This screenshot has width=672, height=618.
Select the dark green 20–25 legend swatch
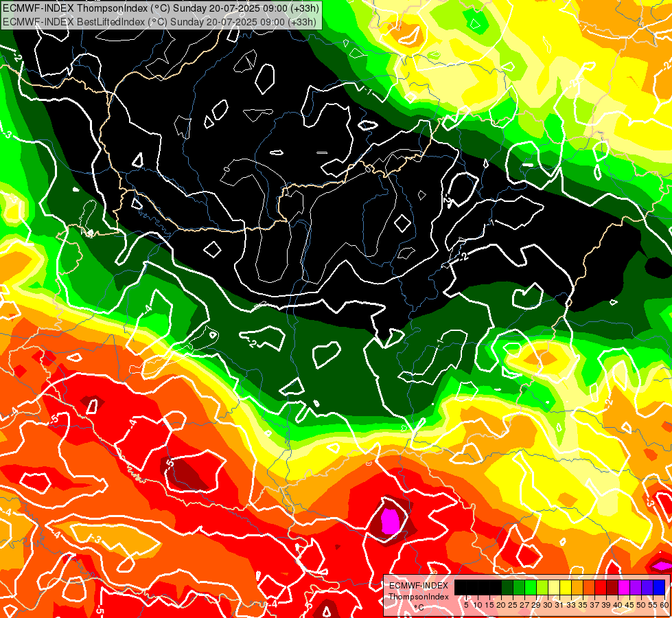(507, 587)
